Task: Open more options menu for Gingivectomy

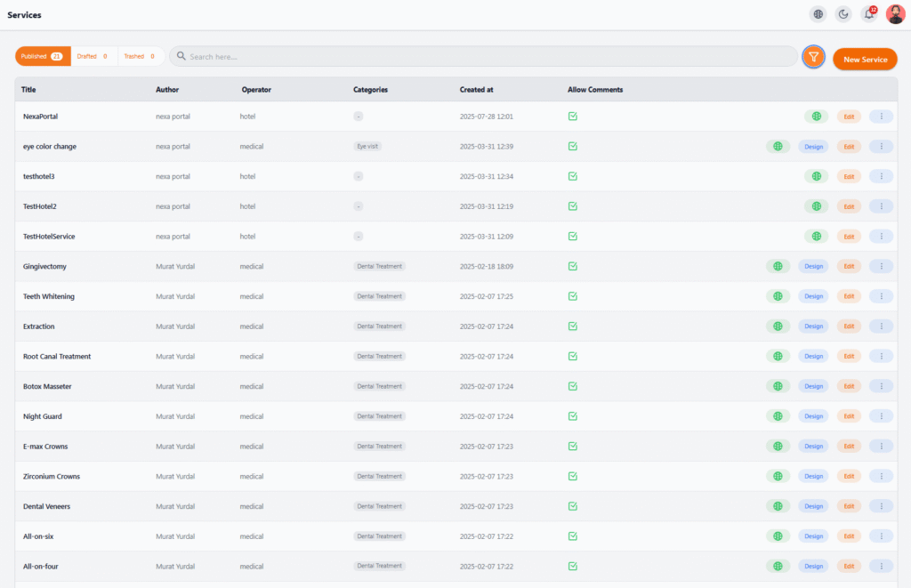Action: click(882, 266)
